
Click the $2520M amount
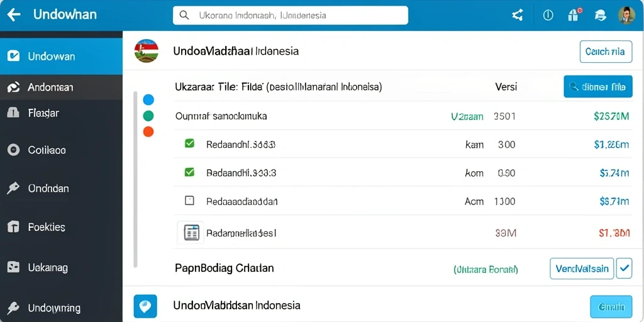611,116
